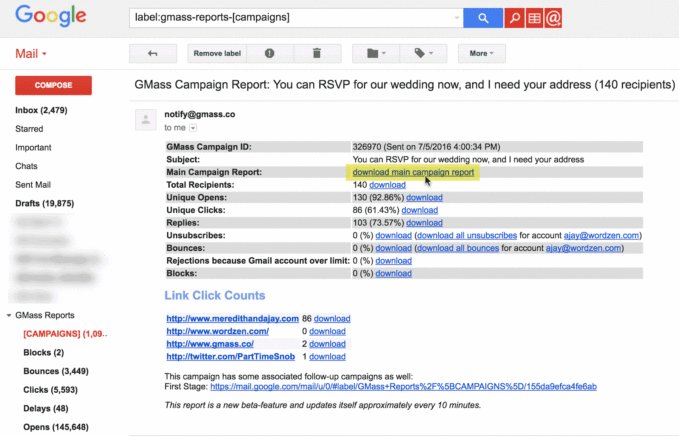Click ajay@wordzen.com in Bounces row
679x436 pixels.
[583, 248]
